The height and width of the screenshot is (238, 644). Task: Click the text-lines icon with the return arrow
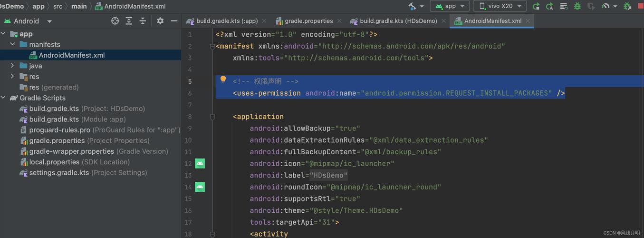(564, 6)
